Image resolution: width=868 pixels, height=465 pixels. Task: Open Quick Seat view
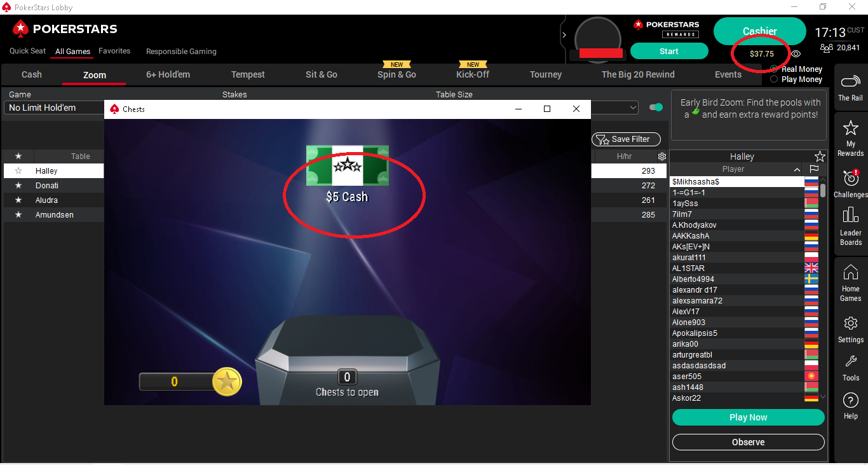tap(28, 51)
